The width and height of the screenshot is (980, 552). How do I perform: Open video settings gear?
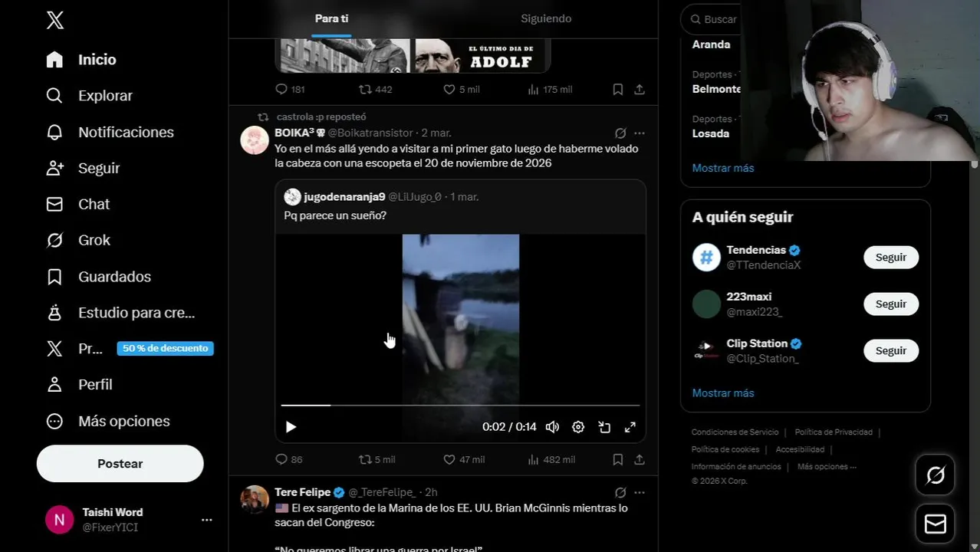tap(578, 427)
